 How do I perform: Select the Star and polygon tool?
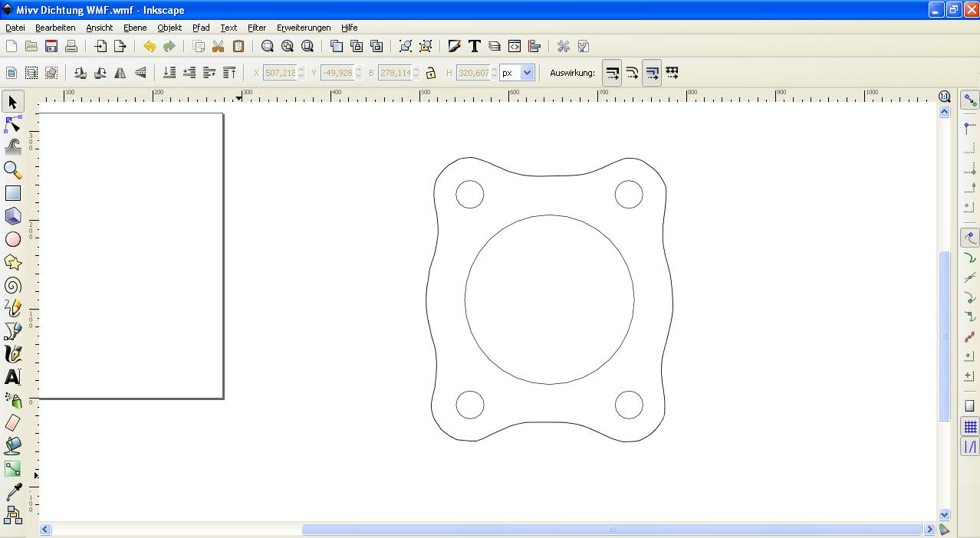pos(13,262)
